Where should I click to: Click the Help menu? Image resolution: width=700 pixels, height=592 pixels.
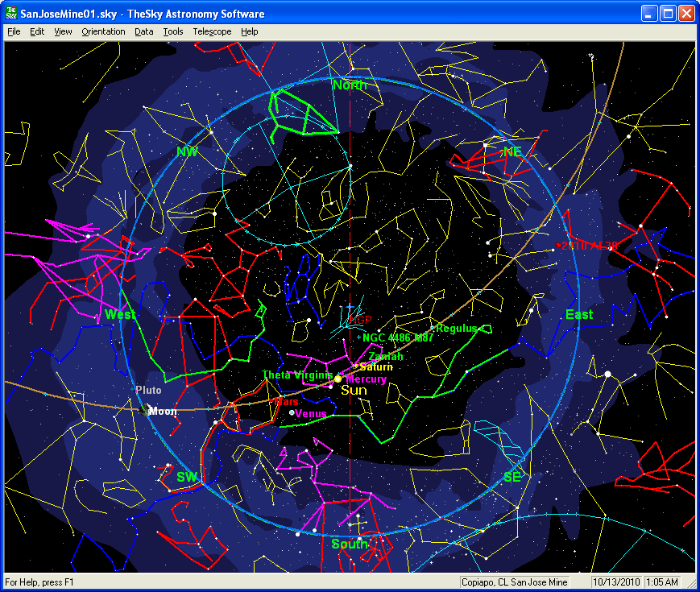pos(250,31)
